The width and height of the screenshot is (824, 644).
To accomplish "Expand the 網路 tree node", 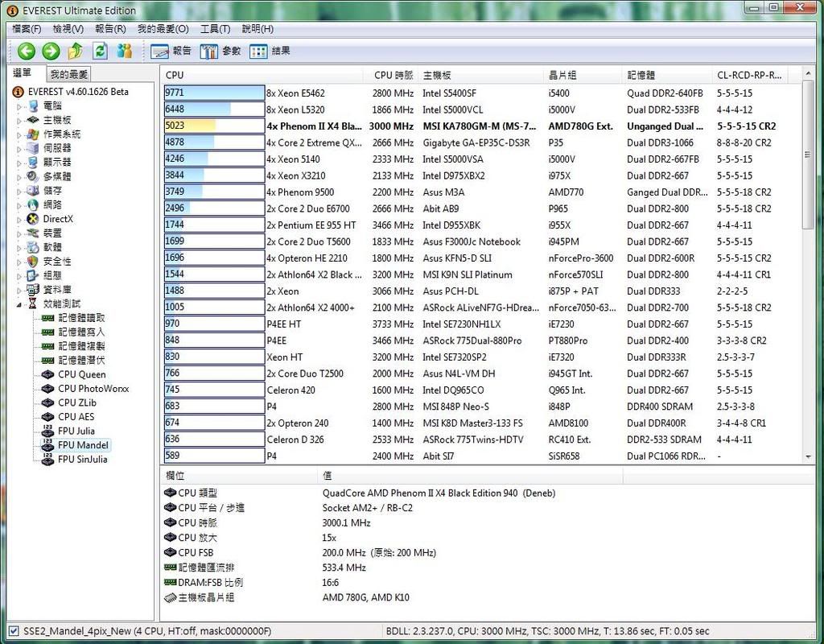I will [x=19, y=205].
